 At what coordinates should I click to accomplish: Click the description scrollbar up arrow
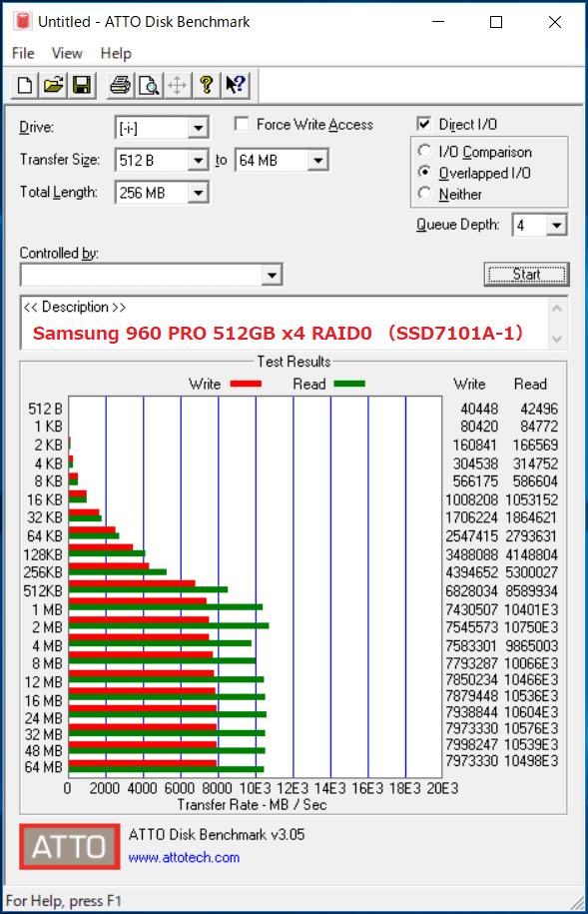tap(557, 308)
